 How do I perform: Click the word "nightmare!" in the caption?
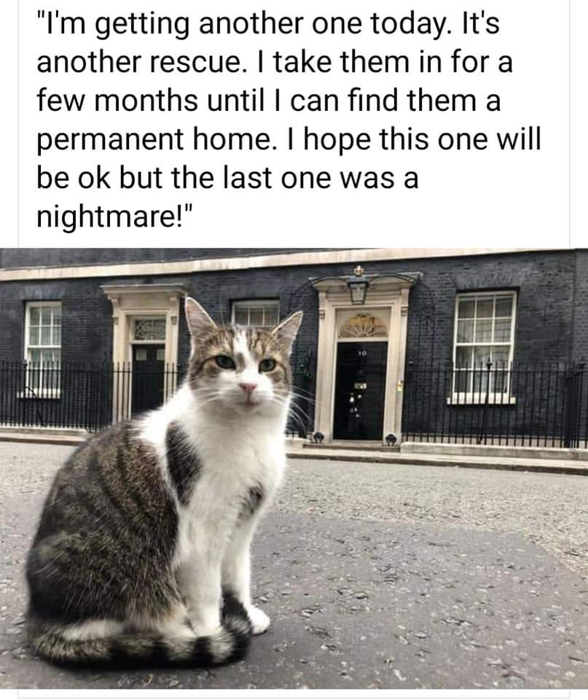(115, 216)
